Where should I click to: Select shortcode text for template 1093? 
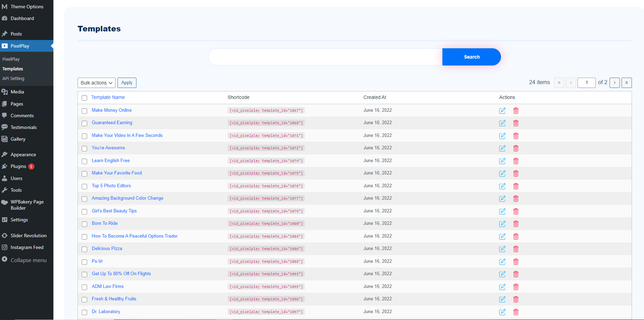pyautogui.click(x=266, y=274)
